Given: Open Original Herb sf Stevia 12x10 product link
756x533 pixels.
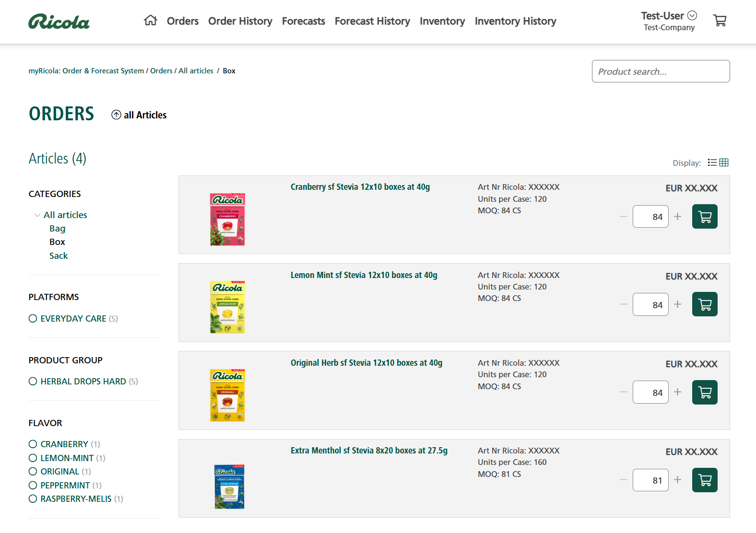Looking at the screenshot, I should coord(366,363).
